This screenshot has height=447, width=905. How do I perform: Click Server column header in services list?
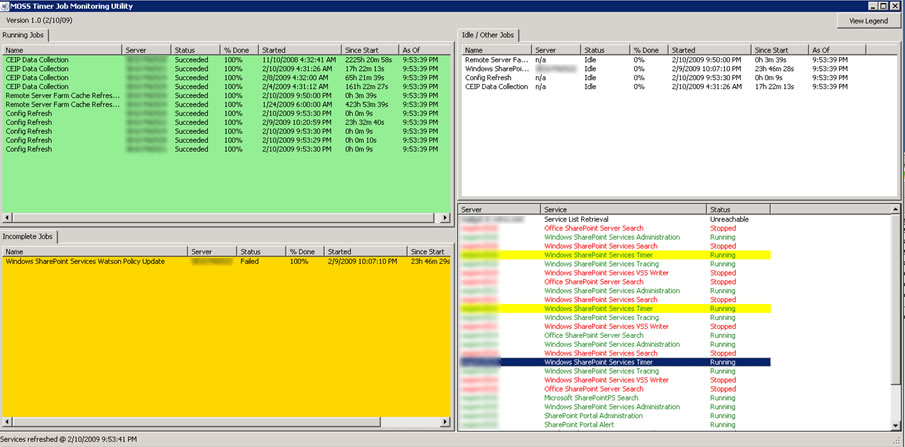[x=500, y=210]
